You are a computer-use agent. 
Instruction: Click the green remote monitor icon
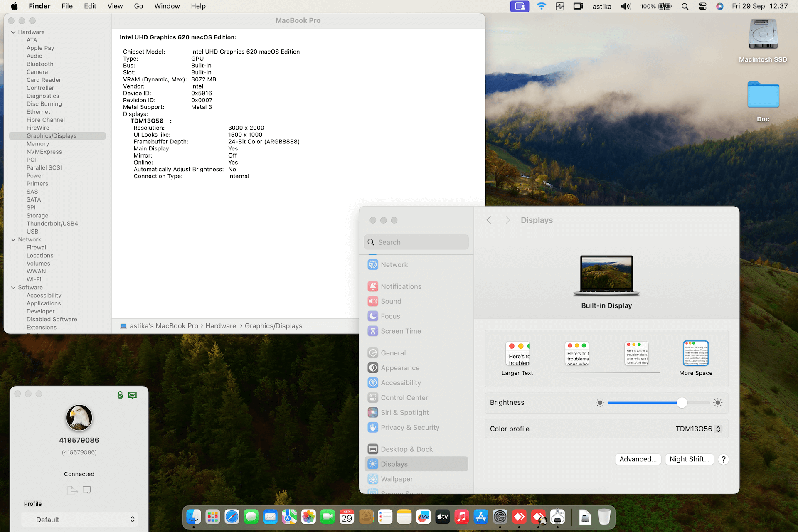[x=133, y=395]
